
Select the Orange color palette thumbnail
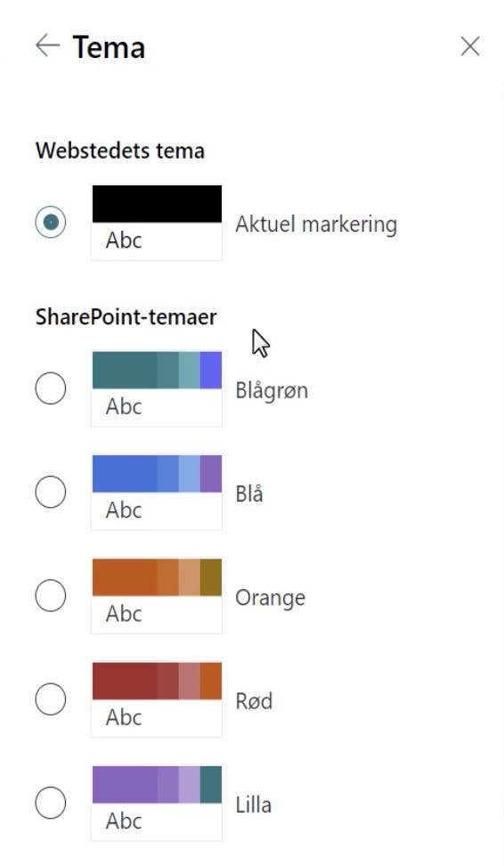click(157, 596)
